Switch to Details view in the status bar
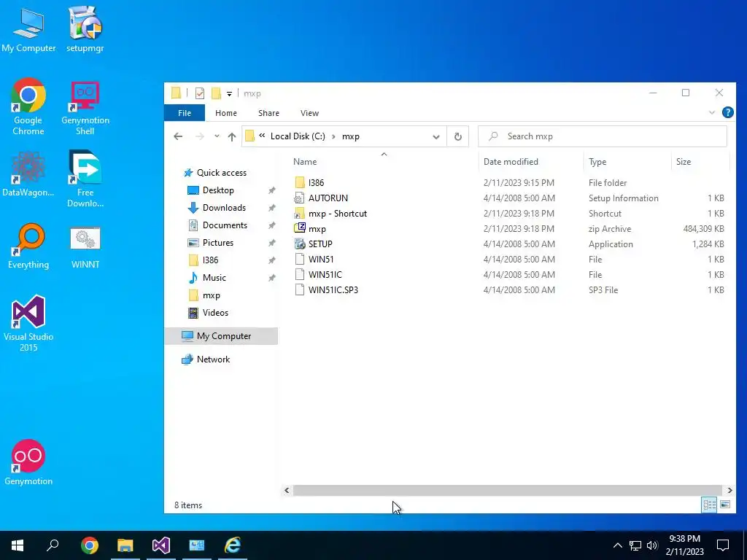 [x=709, y=505]
